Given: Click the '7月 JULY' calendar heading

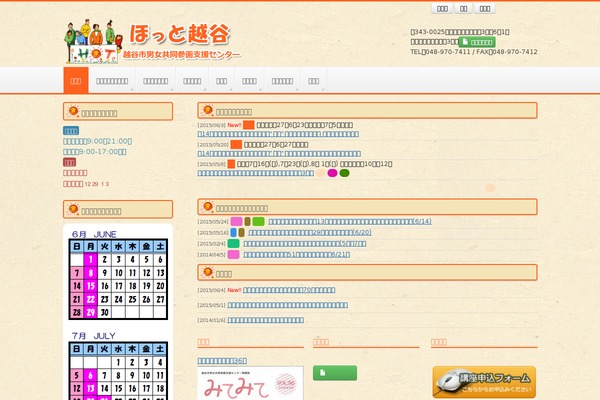Looking at the screenshot, I should [x=94, y=336].
